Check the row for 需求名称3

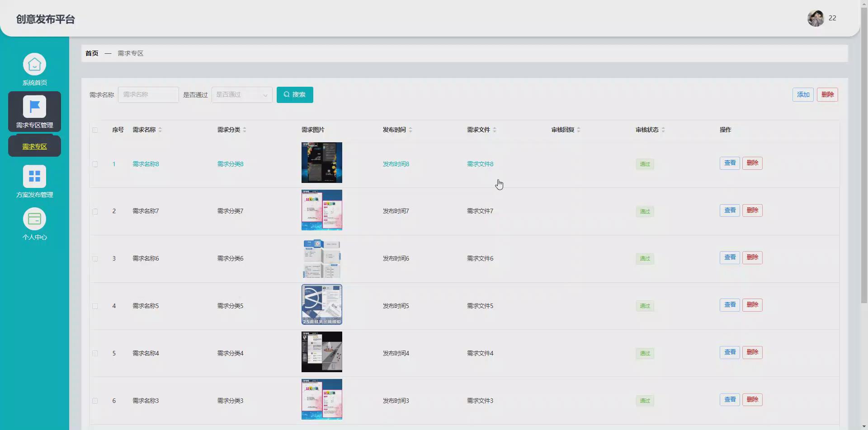tap(95, 401)
